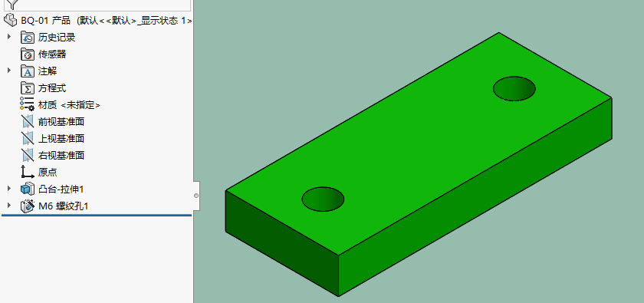Expand the 凸台-拉伸1 feature
644x303 pixels.
pyautogui.click(x=9, y=189)
